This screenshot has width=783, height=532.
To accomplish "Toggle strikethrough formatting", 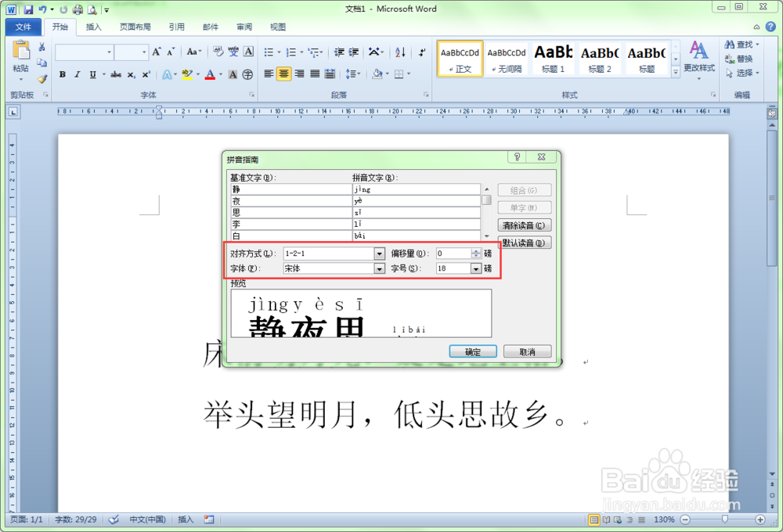I will 116,74.
